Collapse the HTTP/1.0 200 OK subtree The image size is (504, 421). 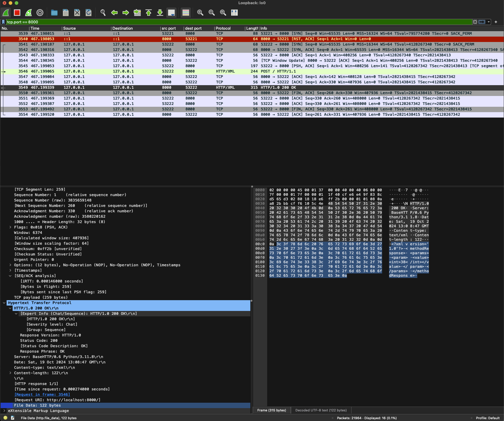[x=10, y=308]
